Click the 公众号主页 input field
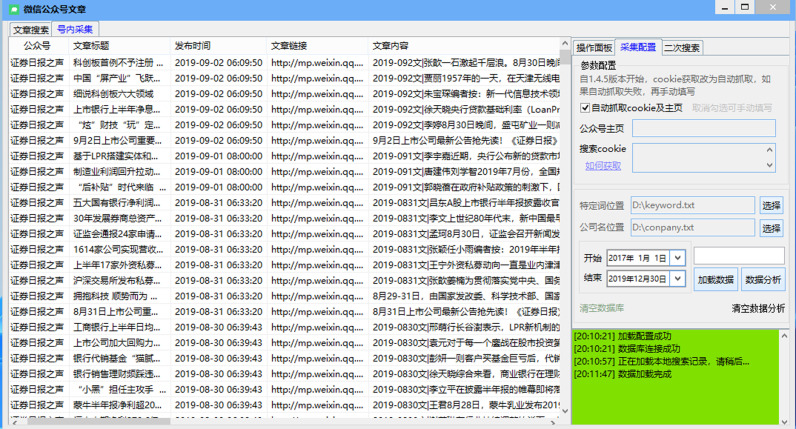The height and width of the screenshot is (429, 796). coord(704,128)
